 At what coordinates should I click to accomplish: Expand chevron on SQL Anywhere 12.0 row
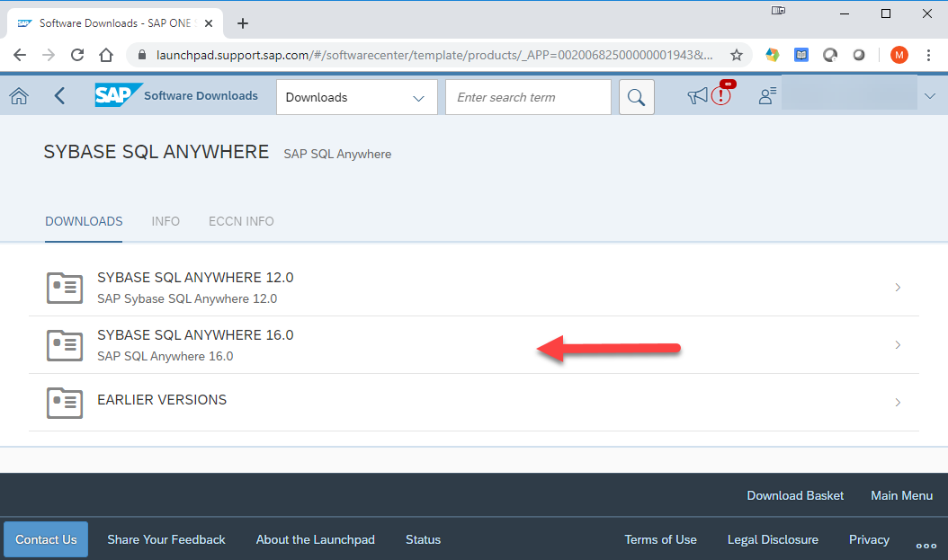898,288
